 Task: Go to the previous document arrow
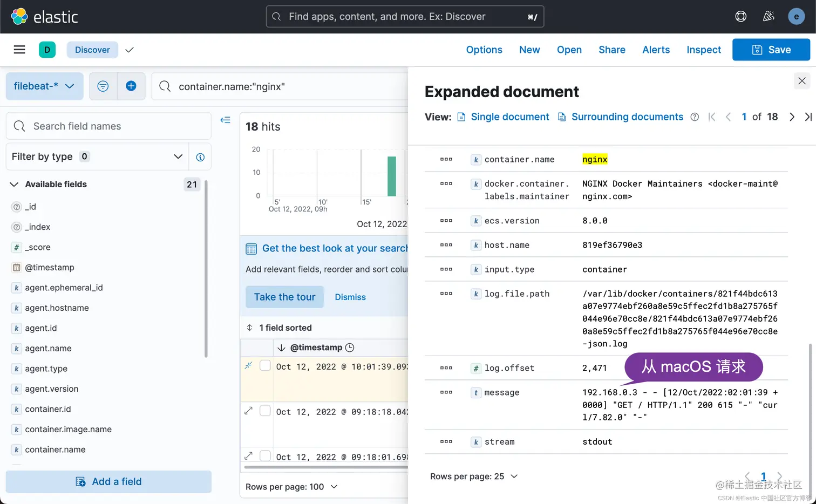click(x=728, y=117)
